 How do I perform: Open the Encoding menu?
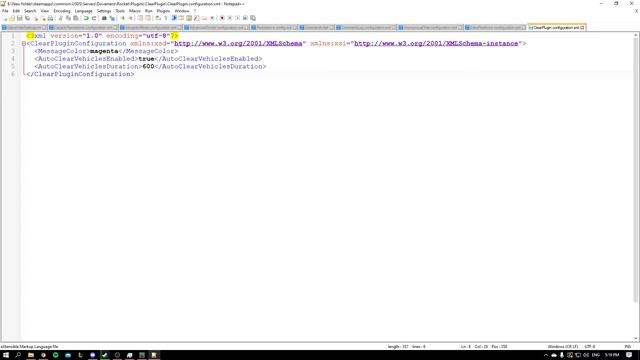tap(62, 11)
